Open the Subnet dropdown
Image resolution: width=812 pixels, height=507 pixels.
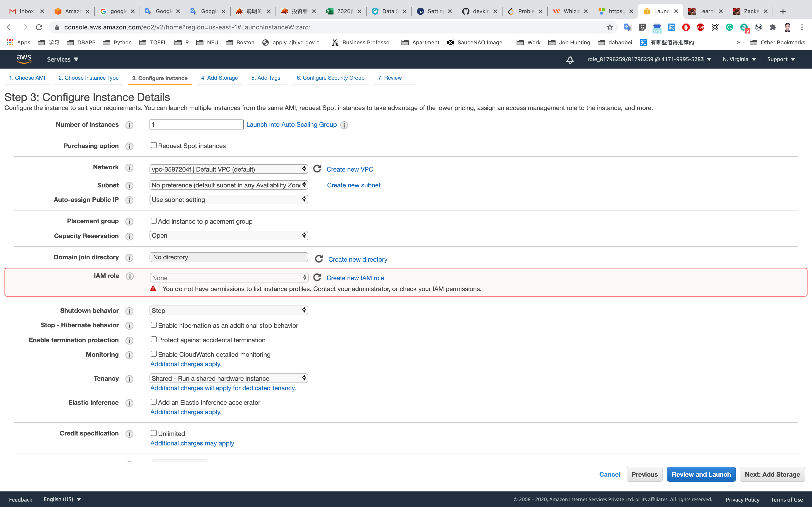[x=229, y=185]
